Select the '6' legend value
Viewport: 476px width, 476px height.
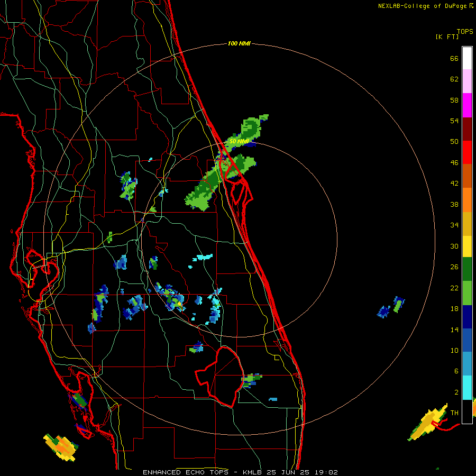coord(456,371)
